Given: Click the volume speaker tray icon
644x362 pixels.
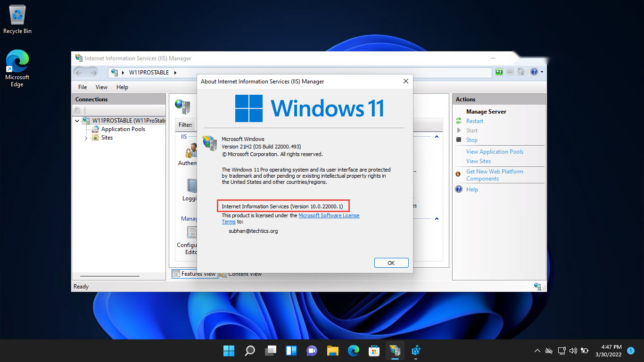Looking at the screenshot, I should coord(573,351).
